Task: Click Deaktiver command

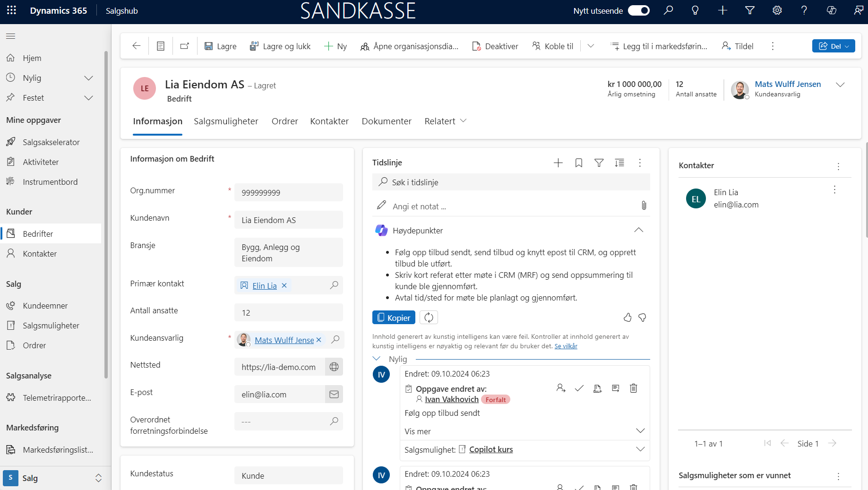Action: click(495, 46)
